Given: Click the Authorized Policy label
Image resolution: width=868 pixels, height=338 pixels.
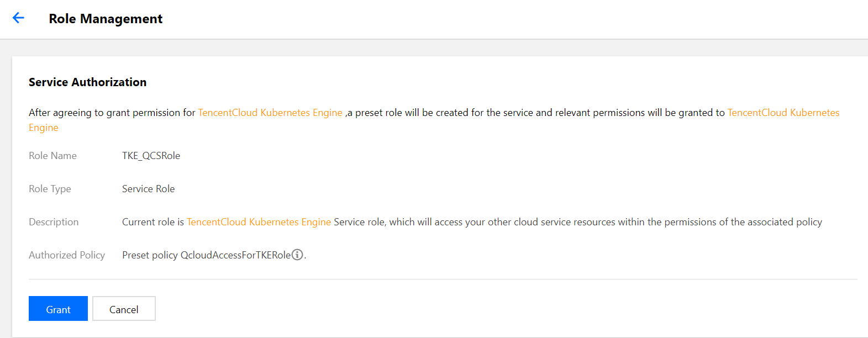Looking at the screenshot, I should coord(67,255).
